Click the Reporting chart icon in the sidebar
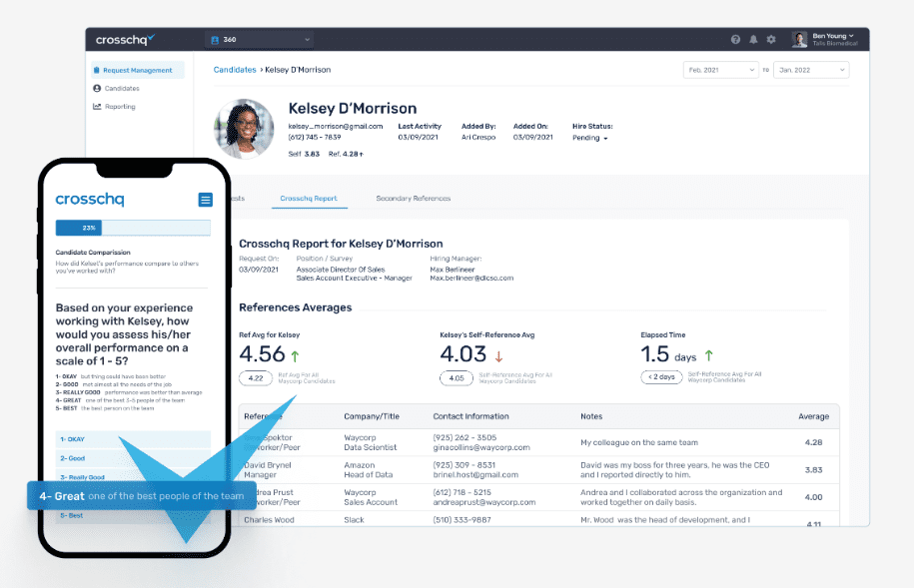 (97, 107)
